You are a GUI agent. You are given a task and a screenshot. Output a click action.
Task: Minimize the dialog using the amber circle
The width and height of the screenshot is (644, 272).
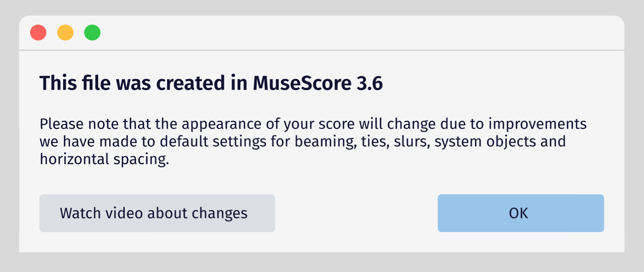pos(65,32)
